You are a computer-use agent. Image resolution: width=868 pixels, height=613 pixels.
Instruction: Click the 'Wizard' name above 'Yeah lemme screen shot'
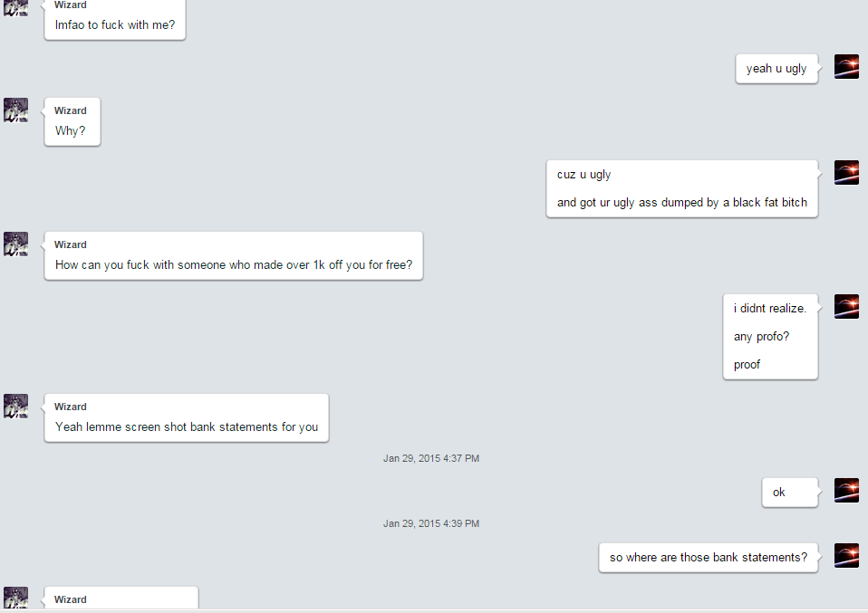(71, 407)
